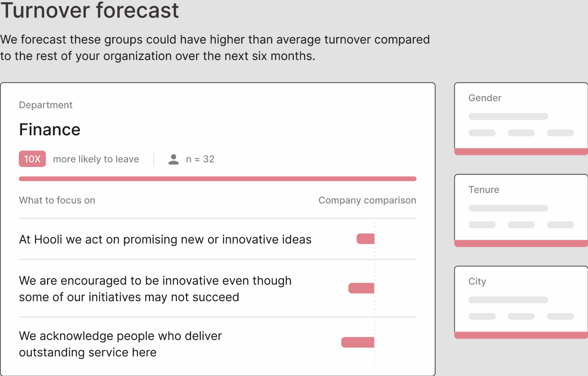588x376 pixels.
Task: Click the person icon beside n = 32
Action: (x=174, y=159)
